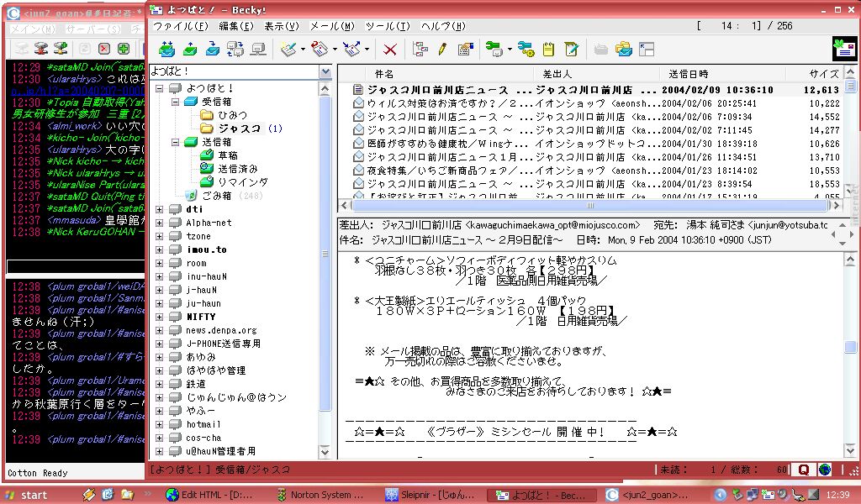
Task: Open the mailbox selector dropdown arrow
Action: click(x=325, y=72)
